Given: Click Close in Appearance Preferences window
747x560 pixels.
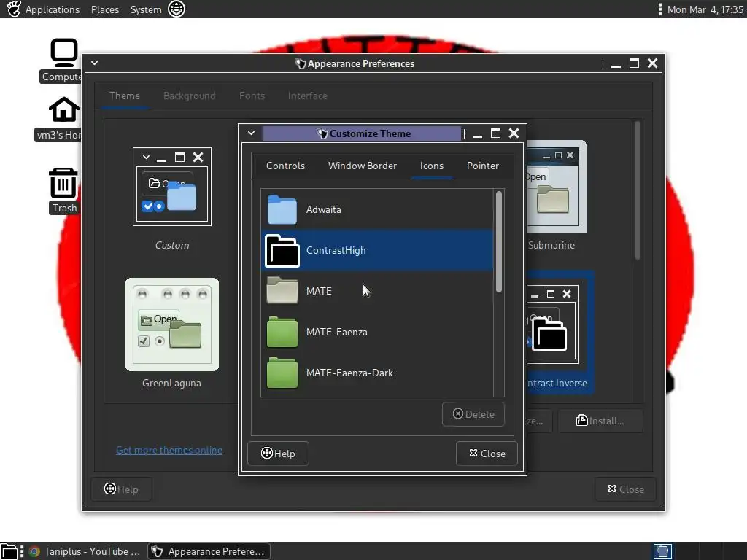Looking at the screenshot, I should (625, 489).
